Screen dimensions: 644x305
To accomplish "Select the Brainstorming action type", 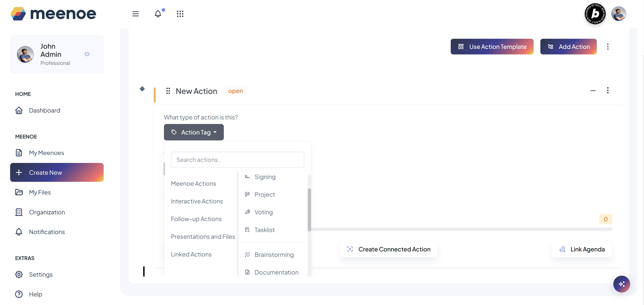I will coord(274,254).
